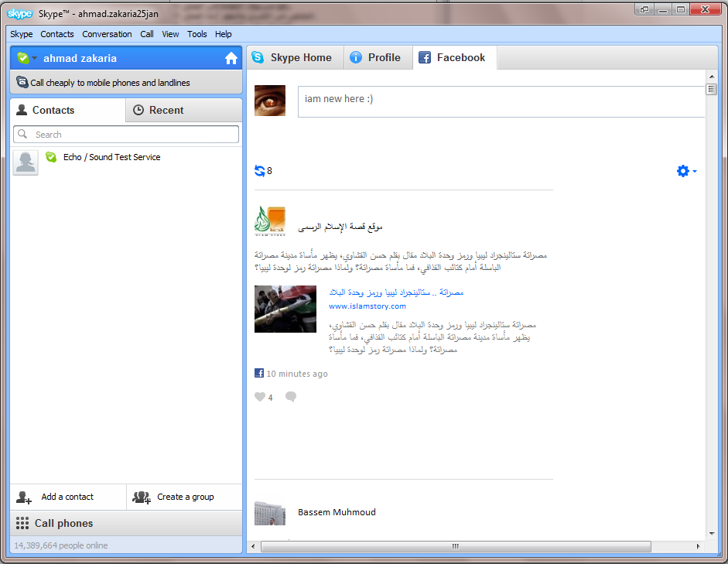
Task: Open the Arabic page name beside the logo
Action: tap(340, 227)
